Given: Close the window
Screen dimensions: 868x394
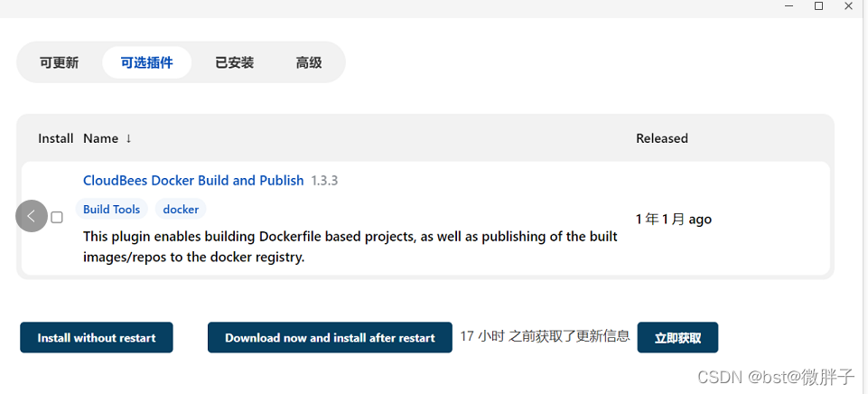Looking at the screenshot, I should (849, 6).
